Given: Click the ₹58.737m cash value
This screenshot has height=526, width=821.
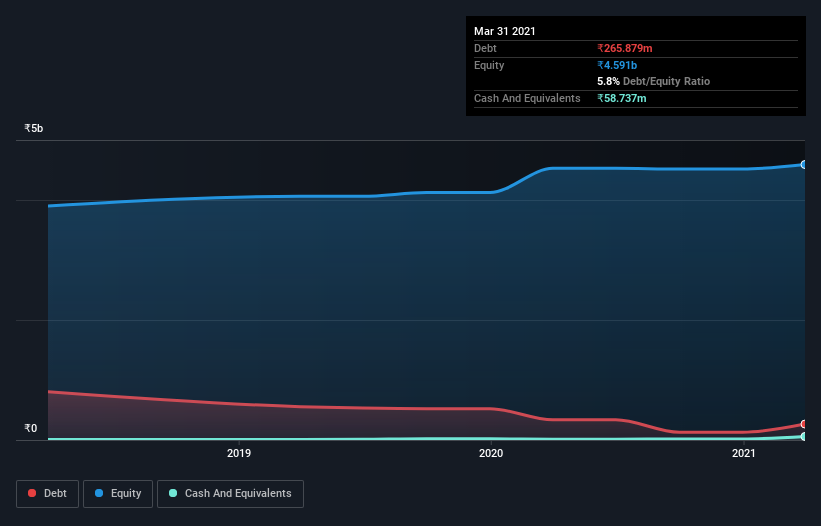Looking at the screenshot, I should click(622, 98).
